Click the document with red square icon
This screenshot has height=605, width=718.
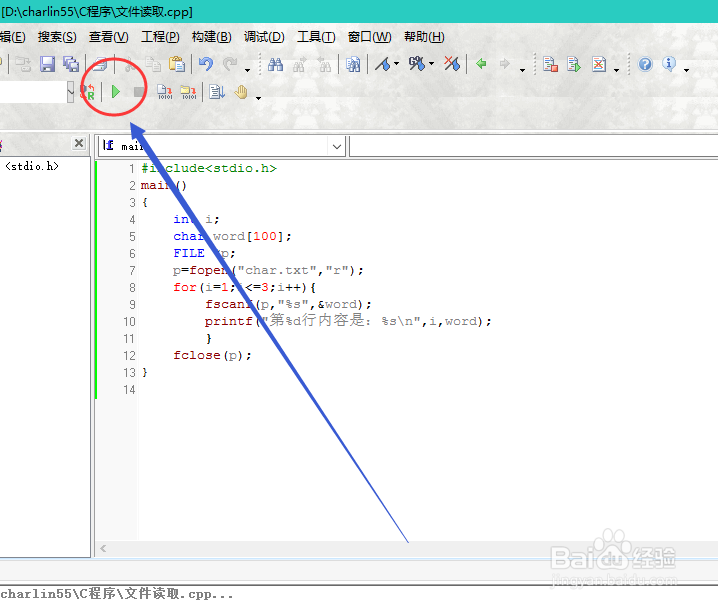click(x=550, y=64)
